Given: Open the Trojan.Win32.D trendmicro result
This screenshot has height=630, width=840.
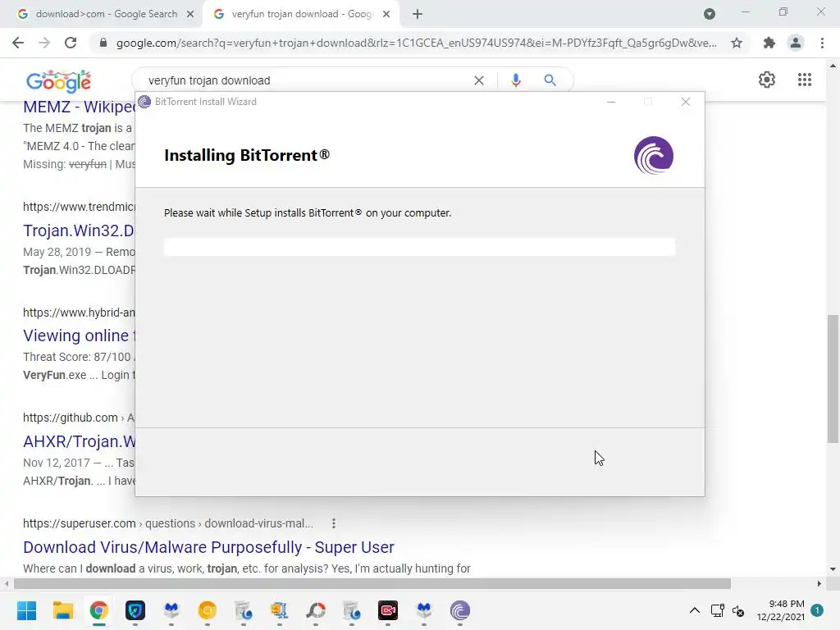Looking at the screenshot, I should 79,231.
